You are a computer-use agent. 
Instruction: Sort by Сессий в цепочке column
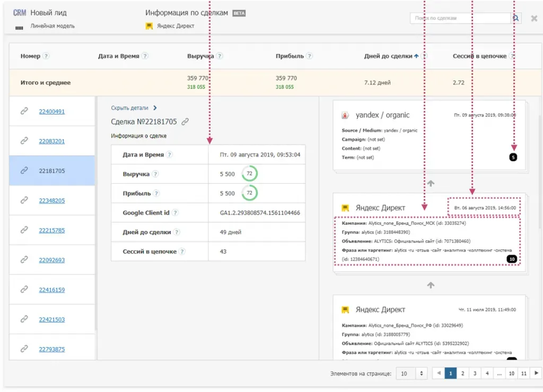pyautogui.click(x=479, y=56)
